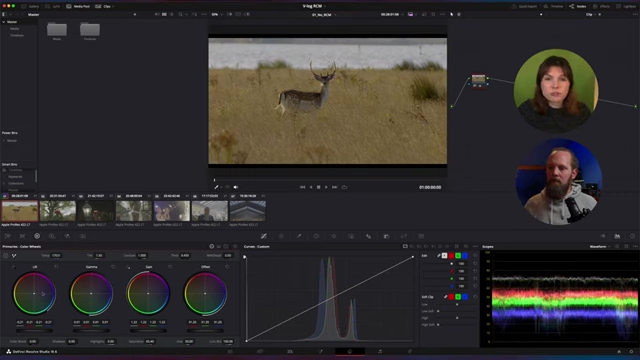Open the Media folder thumbnail

point(57,30)
